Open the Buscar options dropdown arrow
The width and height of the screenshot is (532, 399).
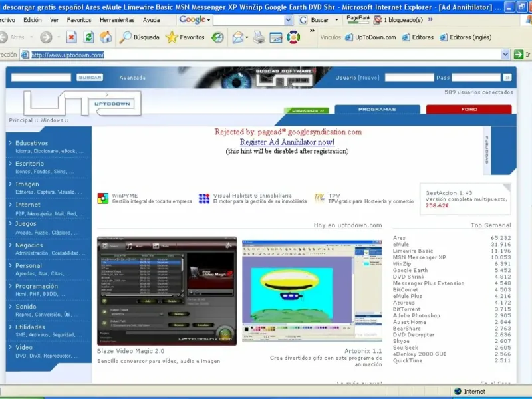point(336,20)
